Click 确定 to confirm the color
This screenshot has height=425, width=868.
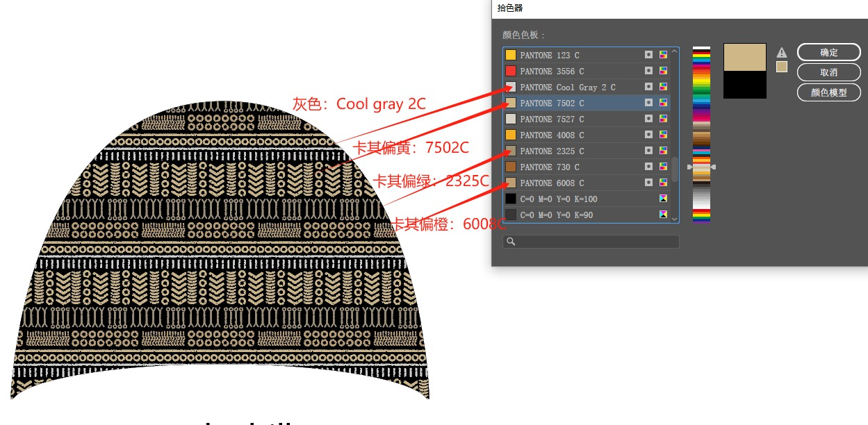click(x=829, y=52)
